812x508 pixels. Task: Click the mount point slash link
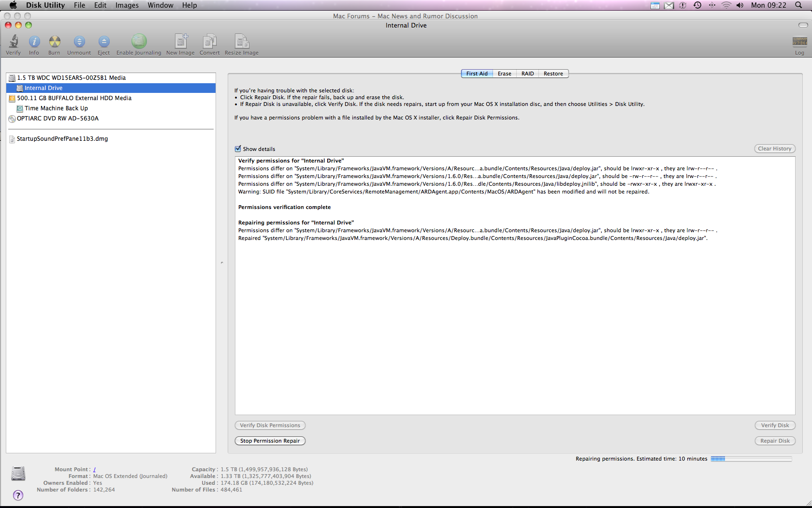94,470
